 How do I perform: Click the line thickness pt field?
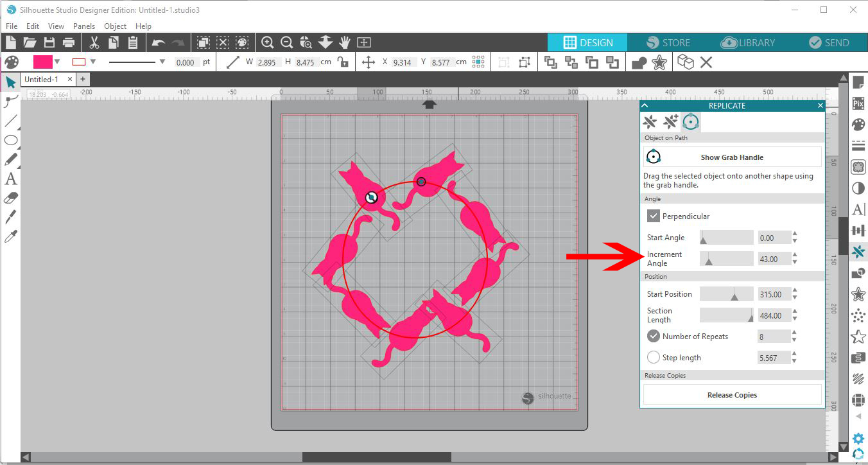coord(186,62)
